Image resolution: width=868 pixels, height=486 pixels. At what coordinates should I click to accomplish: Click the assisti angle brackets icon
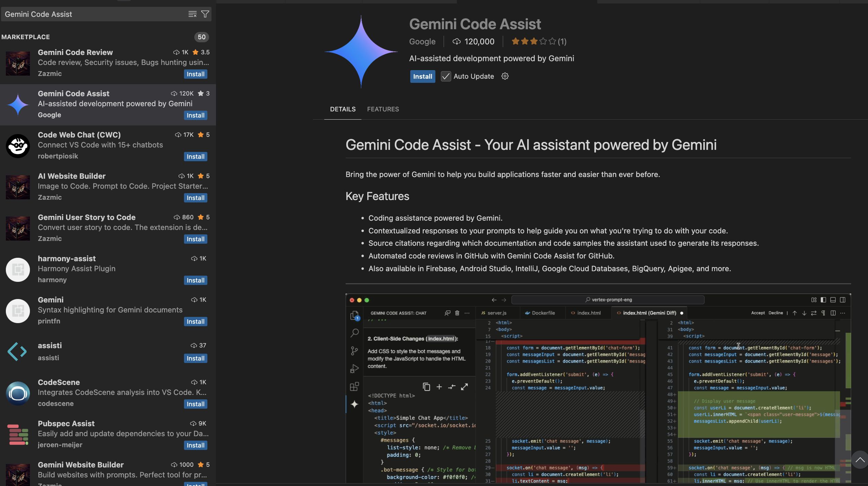tap(17, 352)
